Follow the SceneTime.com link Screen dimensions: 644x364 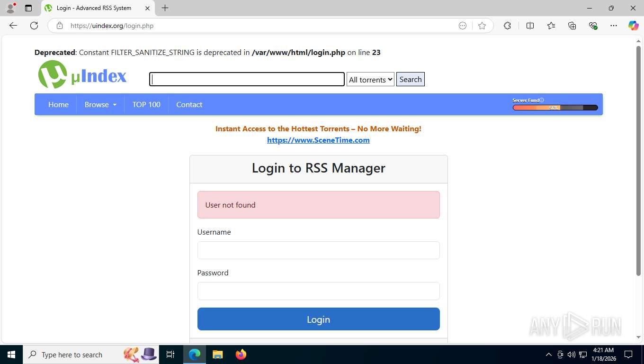pos(318,140)
